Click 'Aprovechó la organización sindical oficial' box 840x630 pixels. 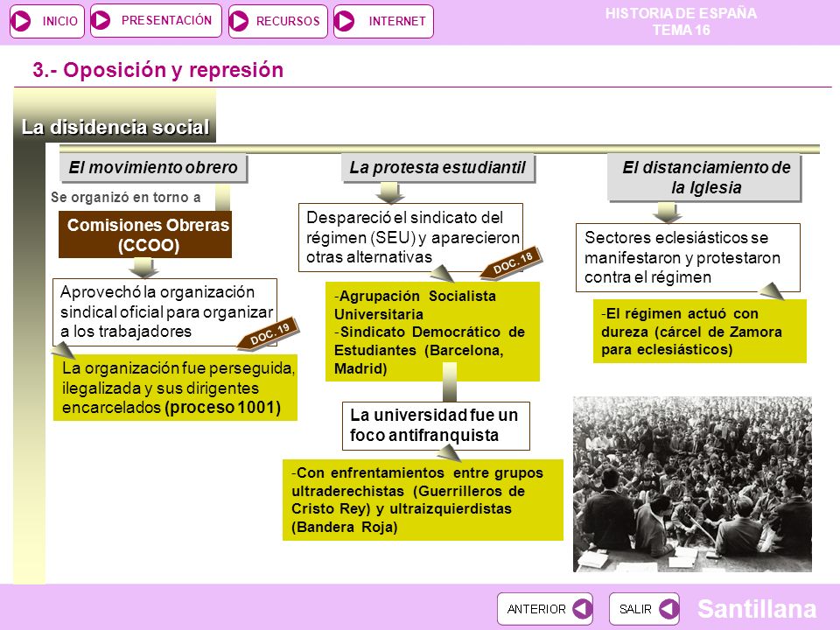[x=165, y=311]
